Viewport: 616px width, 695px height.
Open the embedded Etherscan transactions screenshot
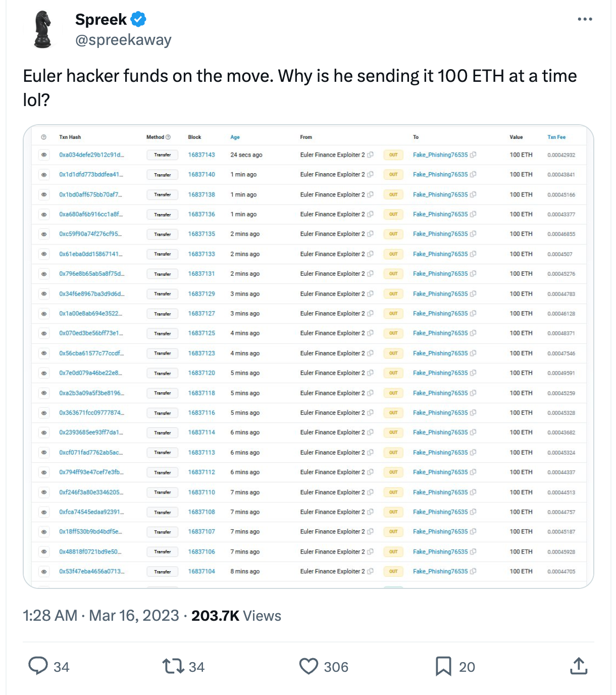(x=309, y=357)
